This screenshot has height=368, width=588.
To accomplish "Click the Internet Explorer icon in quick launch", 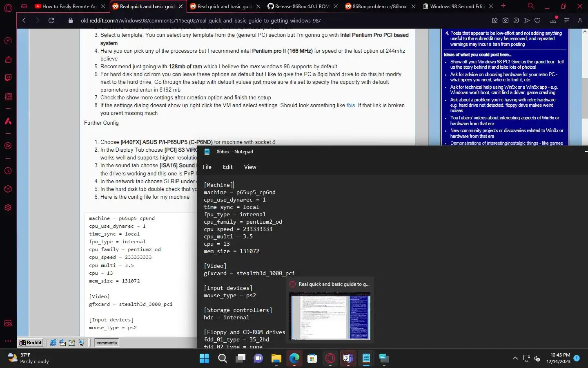I will [53, 343].
